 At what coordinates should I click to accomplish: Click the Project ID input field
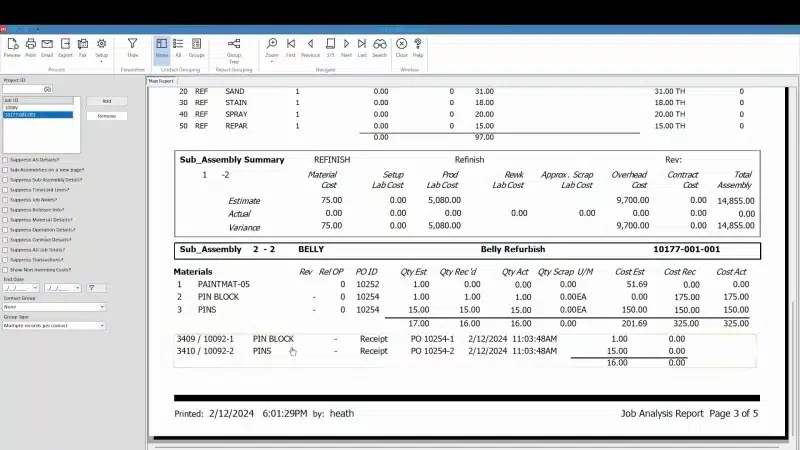(23, 89)
